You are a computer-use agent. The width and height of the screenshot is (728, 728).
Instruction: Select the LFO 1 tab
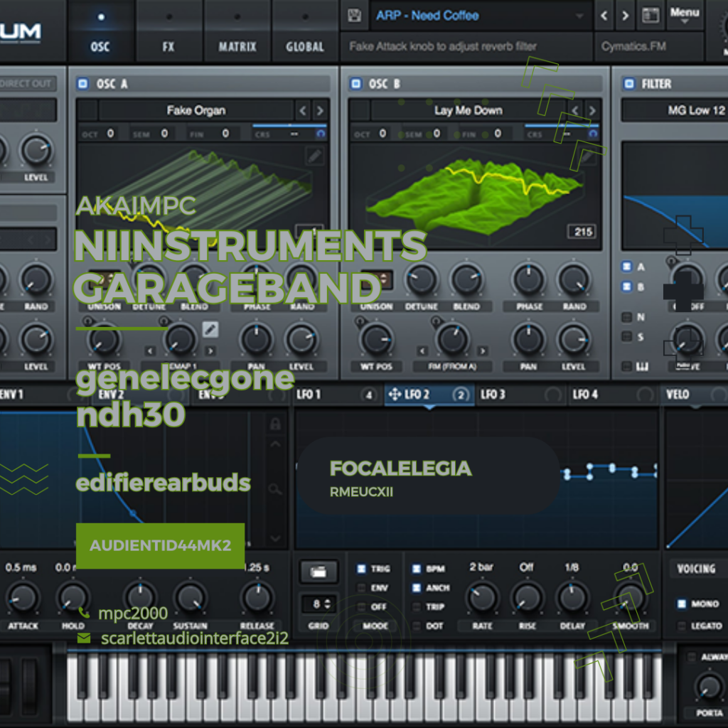pyautogui.click(x=337, y=395)
